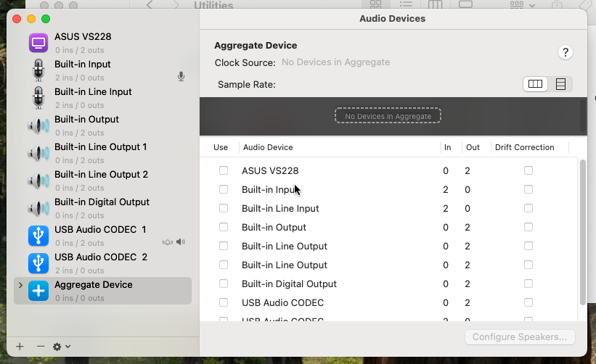Remove the selected device with minus button
The image size is (596, 364).
[41, 346]
